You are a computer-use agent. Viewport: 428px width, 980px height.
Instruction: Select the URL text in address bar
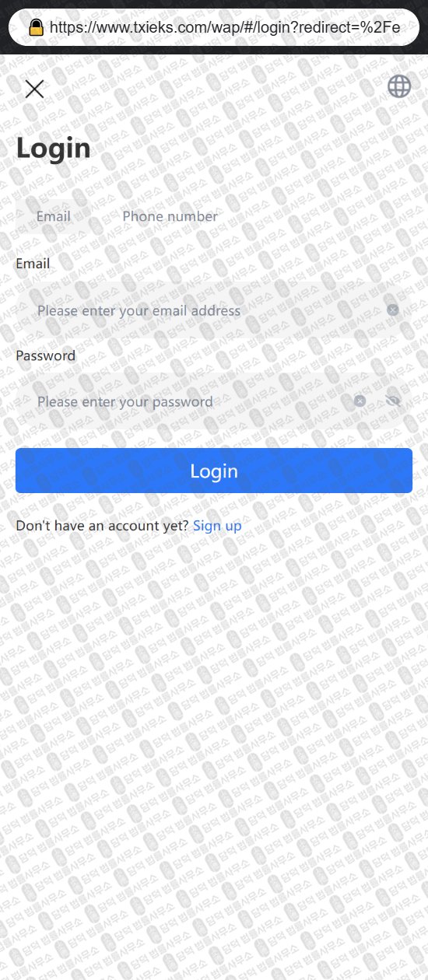coord(225,28)
